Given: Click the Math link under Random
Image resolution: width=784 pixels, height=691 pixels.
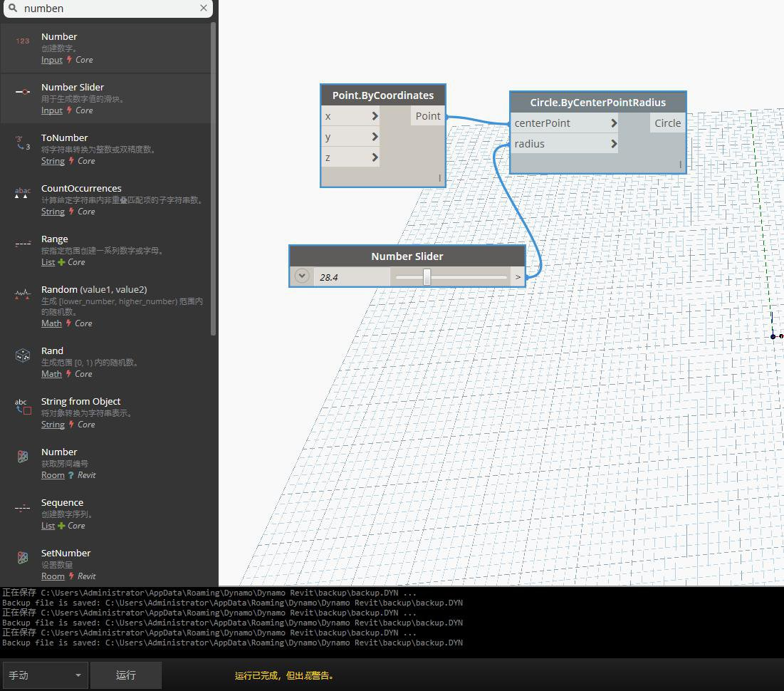Looking at the screenshot, I should tap(51, 323).
